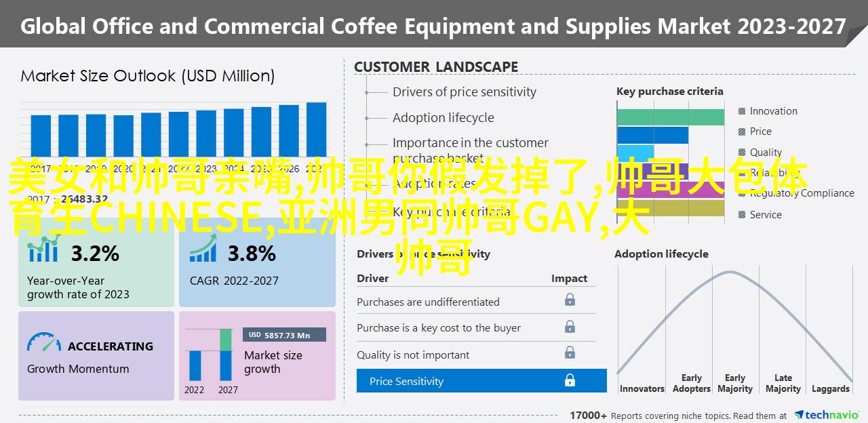Viewport: 868px width, 423px height.
Task: Click the USD 5857.73 Mn label
Action: click(x=285, y=335)
